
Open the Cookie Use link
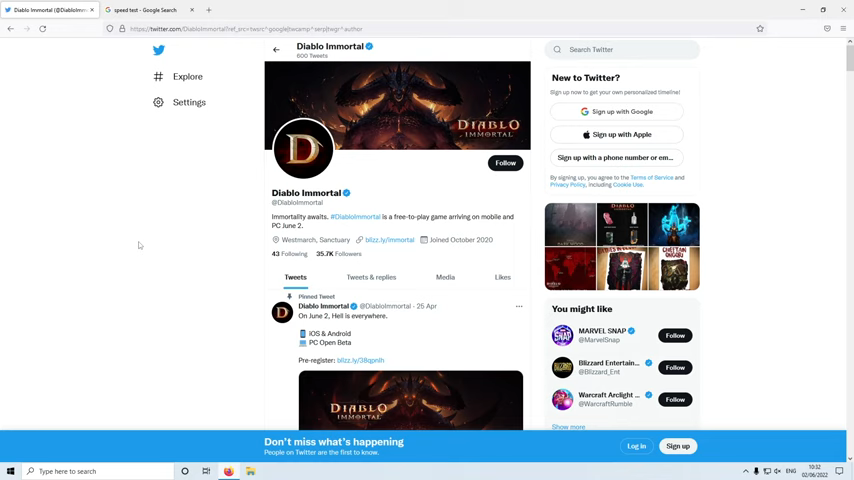627,185
